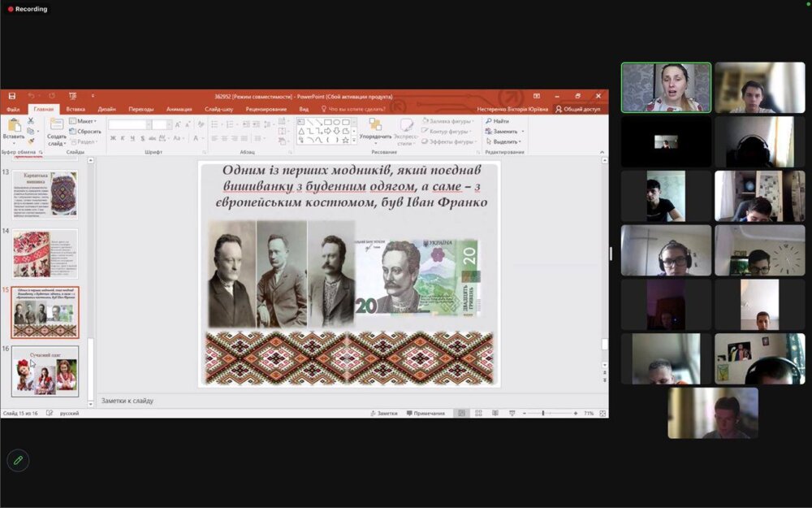Click the Redo icon in the title bar

click(x=52, y=96)
